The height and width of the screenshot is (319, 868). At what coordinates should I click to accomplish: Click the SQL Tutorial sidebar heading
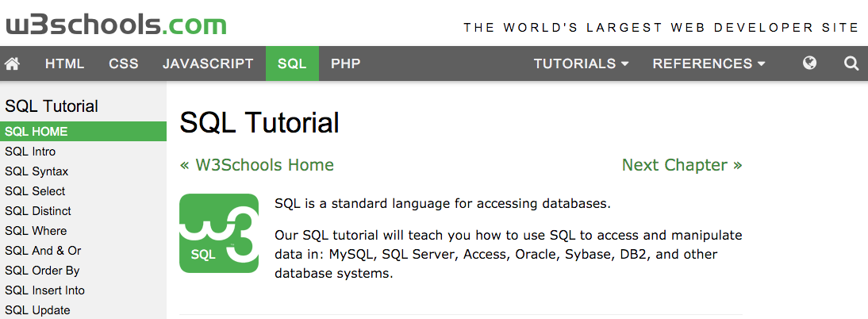(x=52, y=106)
